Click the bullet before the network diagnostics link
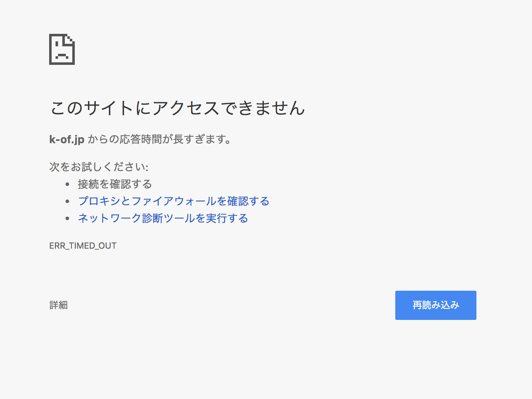Screen dimensions: 532x399 pyautogui.click(x=67, y=218)
